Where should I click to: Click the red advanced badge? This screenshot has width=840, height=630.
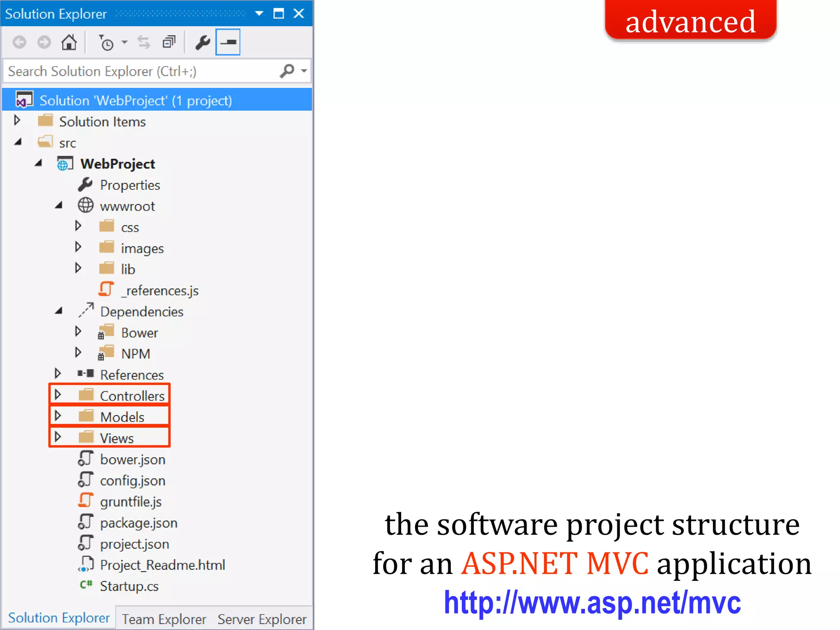pyautogui.click(x=691, y=20)
